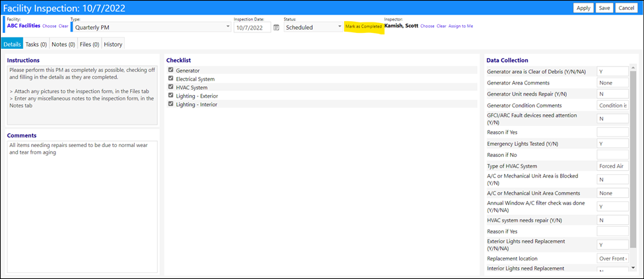This screenshot has height=279, width=644.
Task: Edit A/C or Mechanical Unit Area Comments field
Action: click(612, 193)
